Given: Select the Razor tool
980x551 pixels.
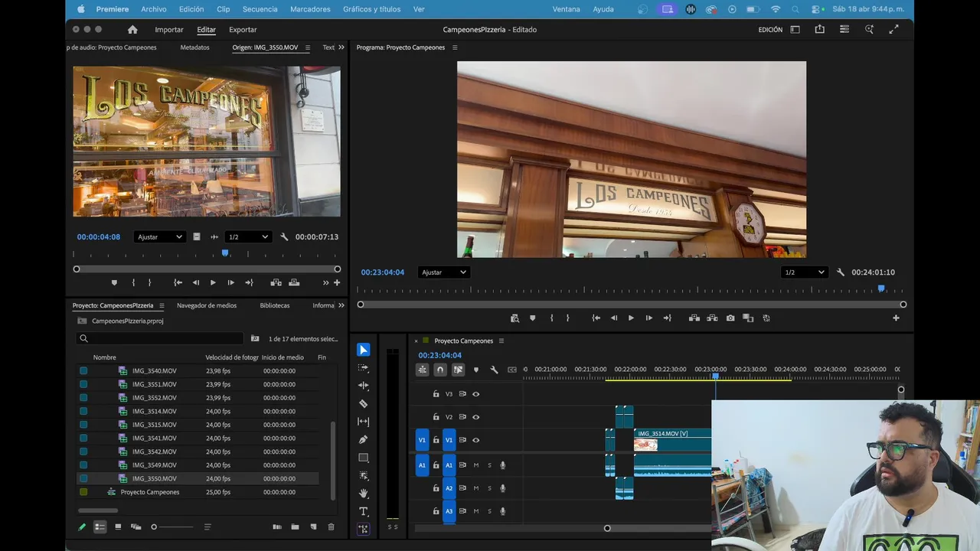Looking at the screenshot, I should tap(364, 403).
